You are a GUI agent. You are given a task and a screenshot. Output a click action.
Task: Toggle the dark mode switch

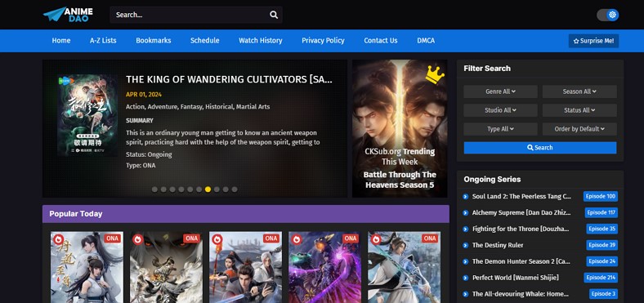click(607, 15)
